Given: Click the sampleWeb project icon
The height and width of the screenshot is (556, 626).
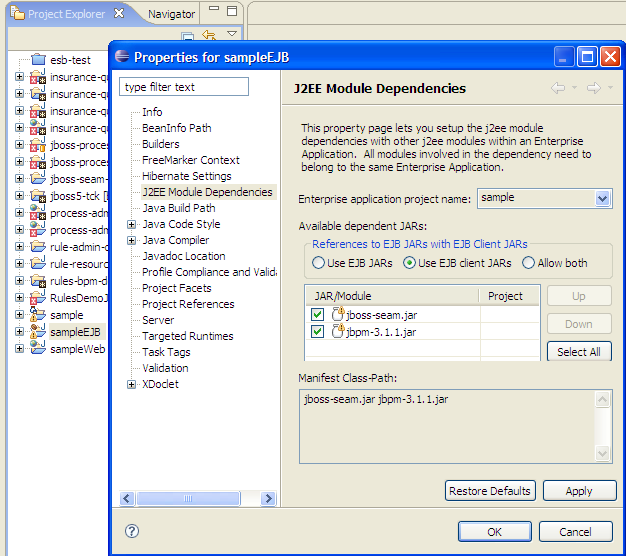Looking at the screenshot, I should point(38,348).
